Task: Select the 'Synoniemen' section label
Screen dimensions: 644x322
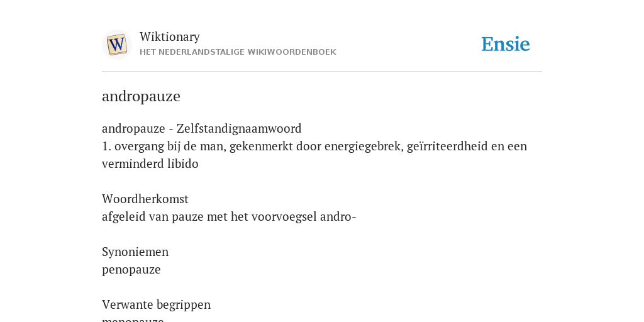Action: click(x=135, y=252)
